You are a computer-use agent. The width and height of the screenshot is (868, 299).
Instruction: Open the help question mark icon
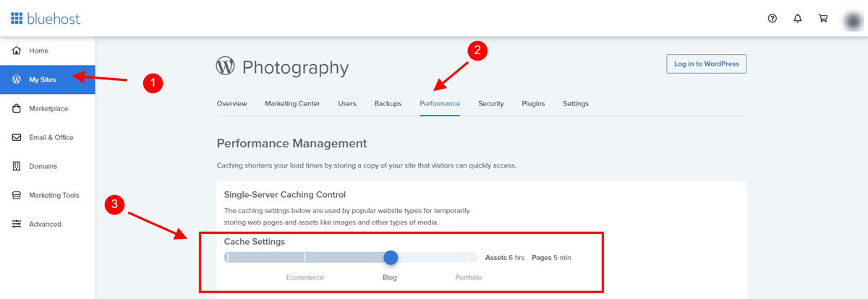(772, 18)
